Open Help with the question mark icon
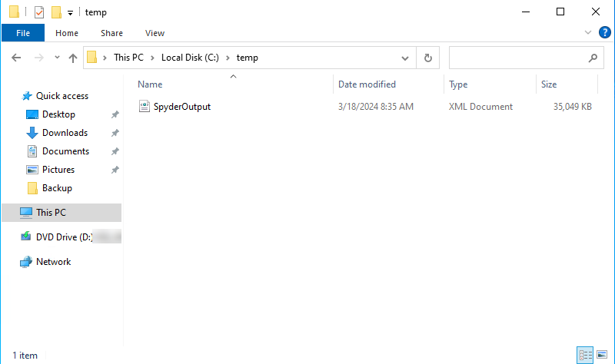Screen dimensions: 615x364 click(x=604, y=32)
